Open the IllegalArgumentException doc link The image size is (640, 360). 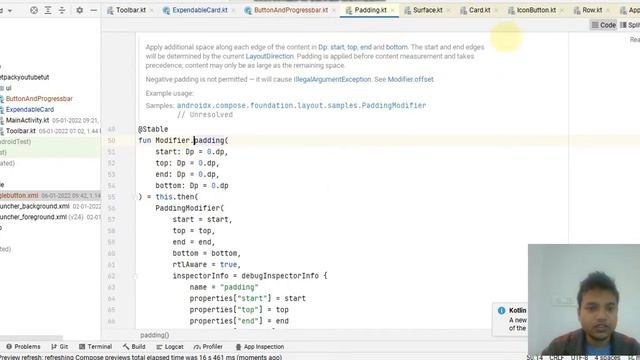(x=332, y=79)
